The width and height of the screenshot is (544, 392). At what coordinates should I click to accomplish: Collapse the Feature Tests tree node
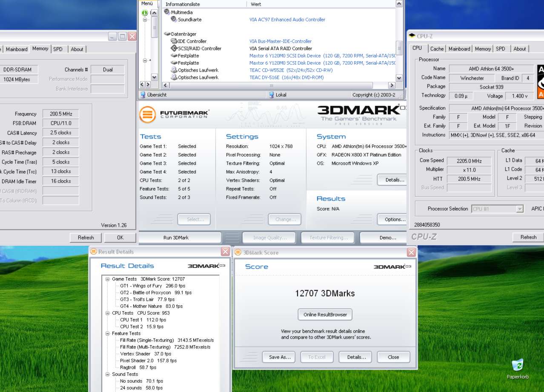click(107, 333)
